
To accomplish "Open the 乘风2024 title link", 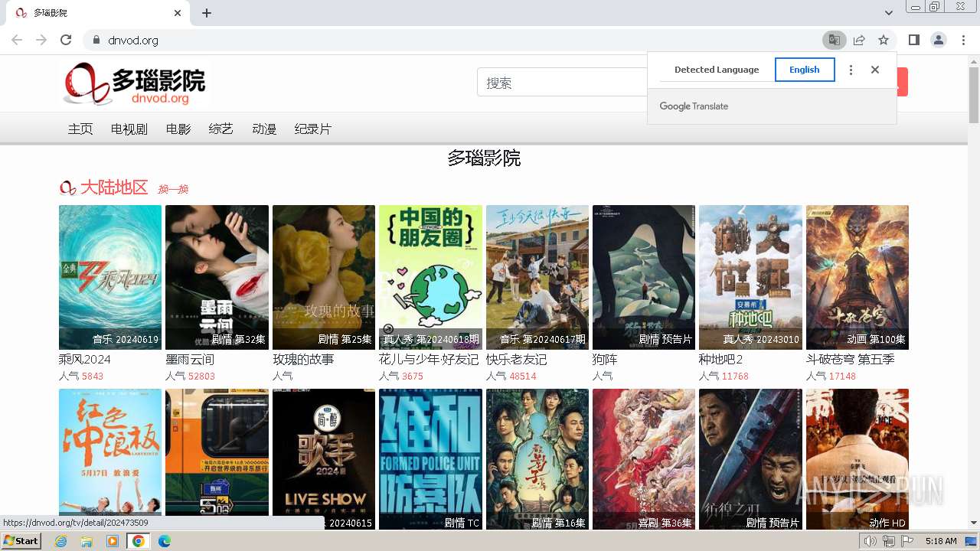I will pyautogui.click(x=85, y=360).
